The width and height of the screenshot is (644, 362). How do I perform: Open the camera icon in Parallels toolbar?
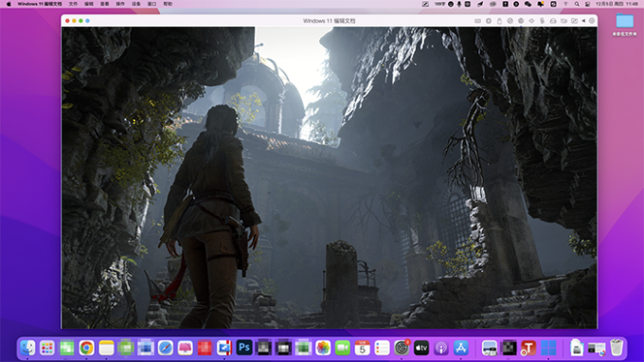tap(563, 21)
